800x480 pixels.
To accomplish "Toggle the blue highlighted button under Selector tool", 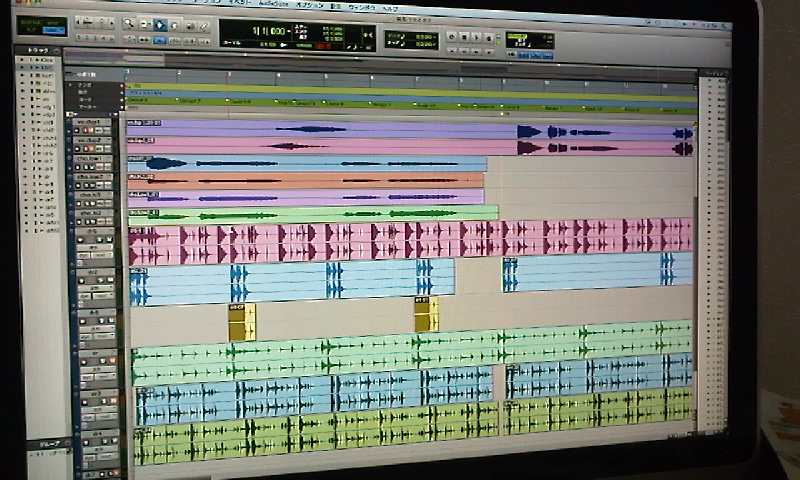I will pyautogui.click(x=159, y=40).
